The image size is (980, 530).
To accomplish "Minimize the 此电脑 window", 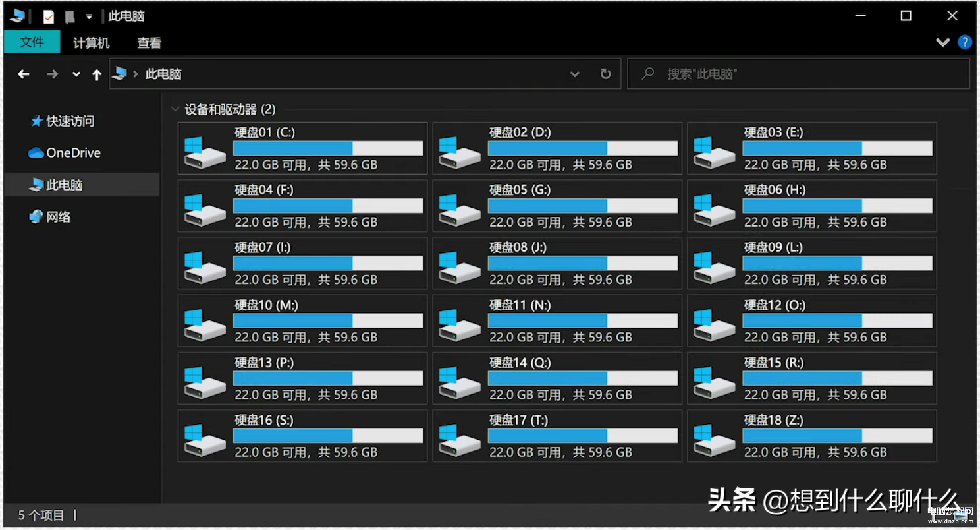I will (x=860, y=16).
